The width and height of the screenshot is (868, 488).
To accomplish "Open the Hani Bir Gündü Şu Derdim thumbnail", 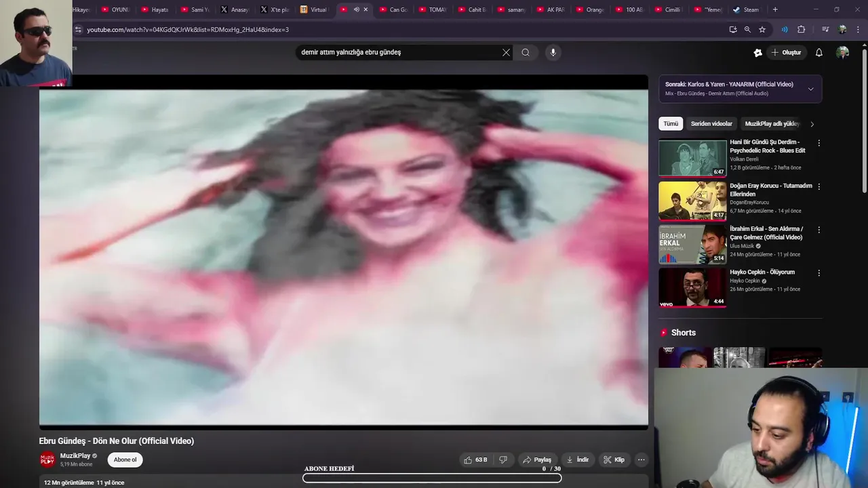I will (692, 158).
